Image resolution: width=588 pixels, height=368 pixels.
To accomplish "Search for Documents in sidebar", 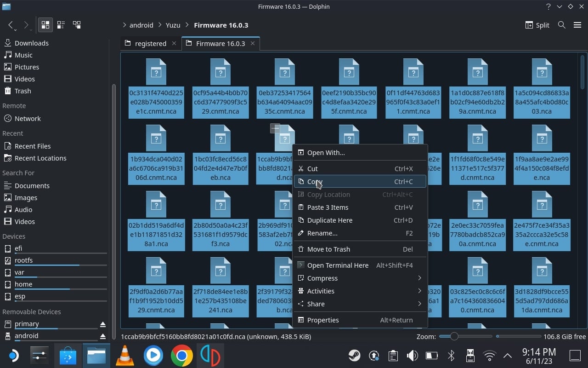I will coord(32,185).
